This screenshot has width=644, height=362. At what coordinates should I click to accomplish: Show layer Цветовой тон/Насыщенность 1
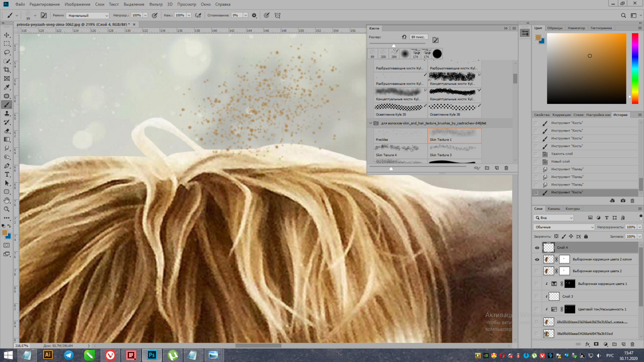pyautogui.click(x=537, y=309)
